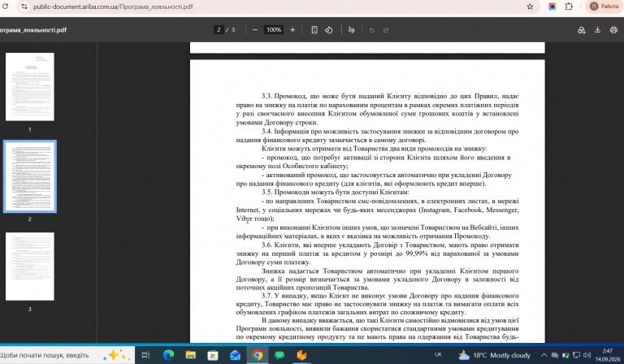Viewport: 624px width, 364px height.
Task: Click the paragraph starting '3.7. У випадку'
Action: [377, 304]
